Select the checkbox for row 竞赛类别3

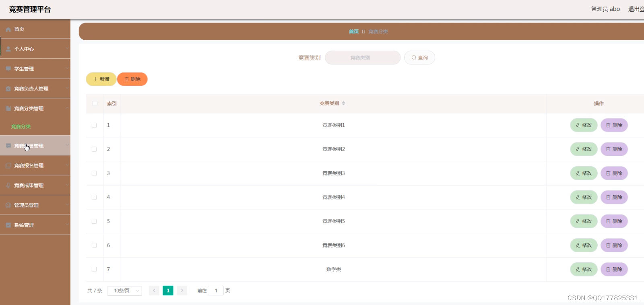(94, 173)
